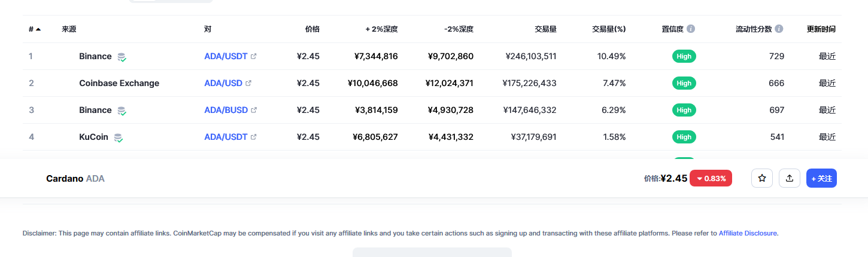Click the reserves icon in Binance row 3
868x257 pixels.
[122, 111]
